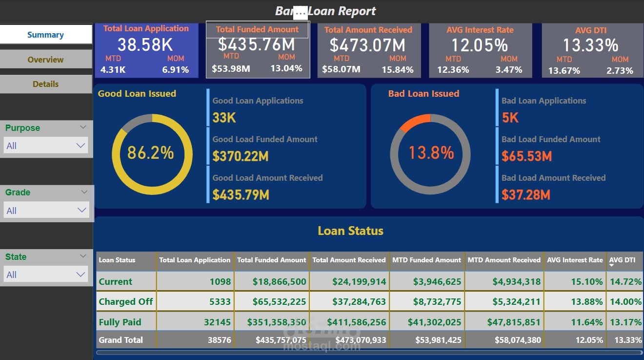Sort by the Total Loan Application column header

coord(195,260)
